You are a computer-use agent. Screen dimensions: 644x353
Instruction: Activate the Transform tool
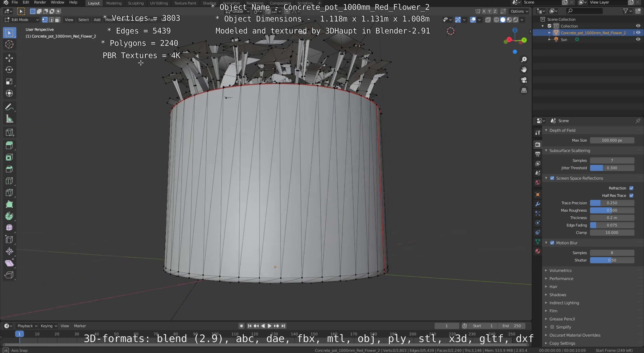coord(9,93)
